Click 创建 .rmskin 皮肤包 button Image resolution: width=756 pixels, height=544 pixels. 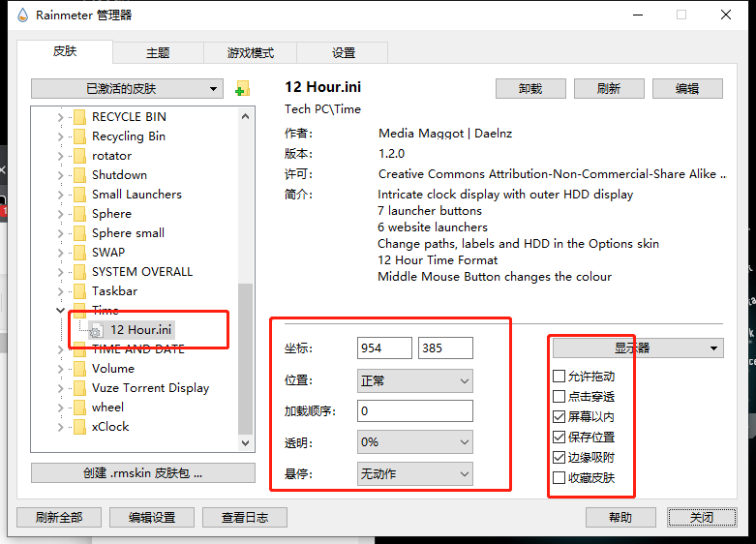pos(143,473)
